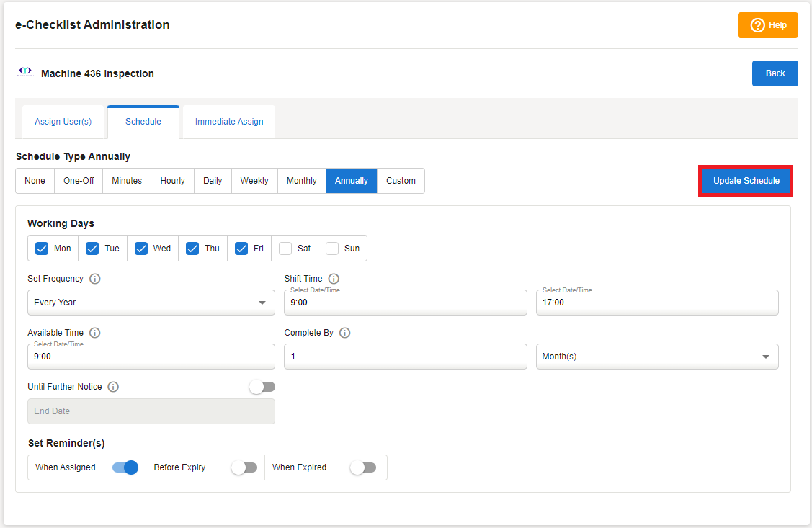Click the Until Further Notice info icon
The height and width of the screenshot is (528, 812).
coord(113,387)
